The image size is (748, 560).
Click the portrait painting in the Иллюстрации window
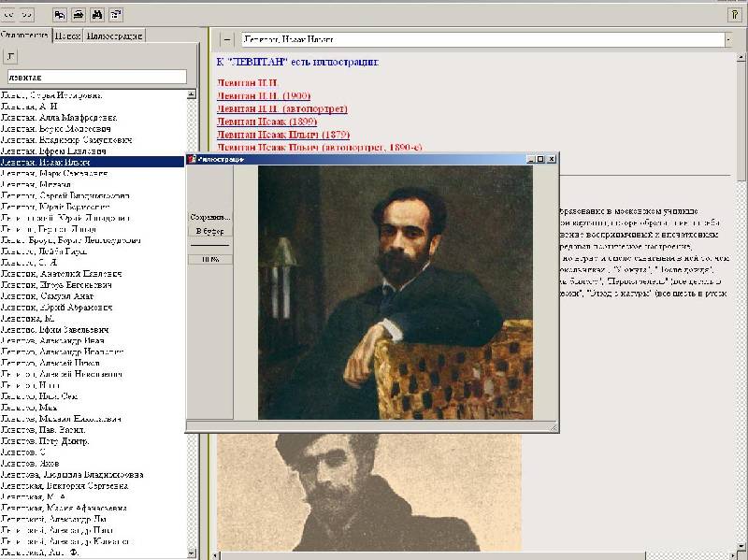coord(395,293)
